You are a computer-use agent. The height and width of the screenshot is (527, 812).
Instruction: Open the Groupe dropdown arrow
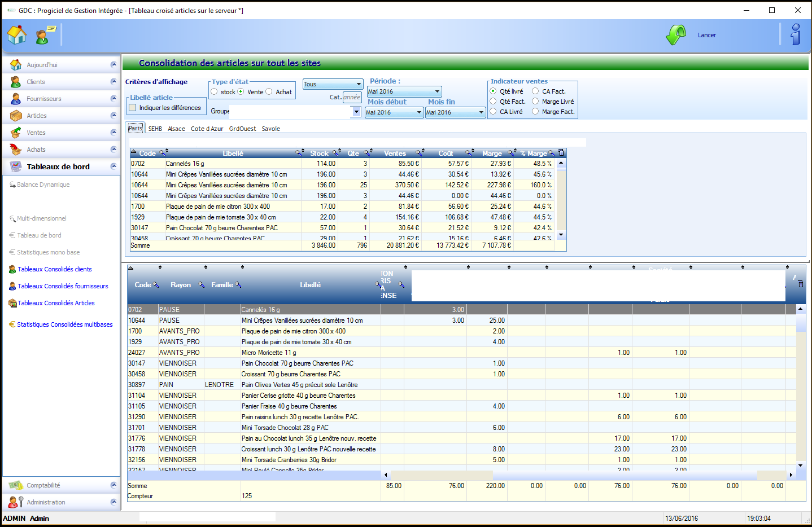(356, 112)
